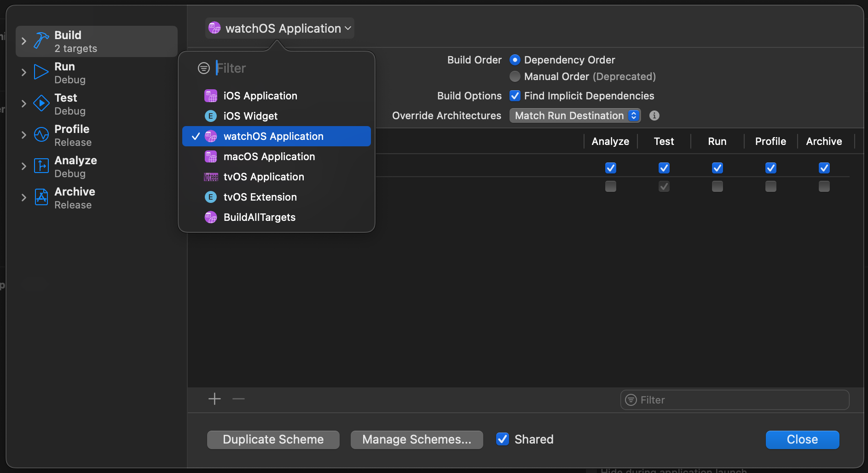Screen dimensions: 868x473
Task: Click the BuildAllTargets scheme icon
Action: 211,217
